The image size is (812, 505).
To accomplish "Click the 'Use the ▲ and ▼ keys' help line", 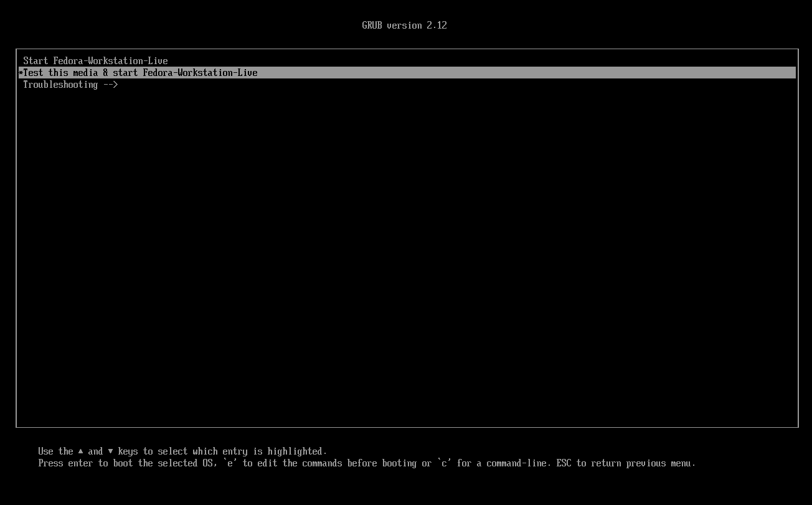I will coord(182,451).
